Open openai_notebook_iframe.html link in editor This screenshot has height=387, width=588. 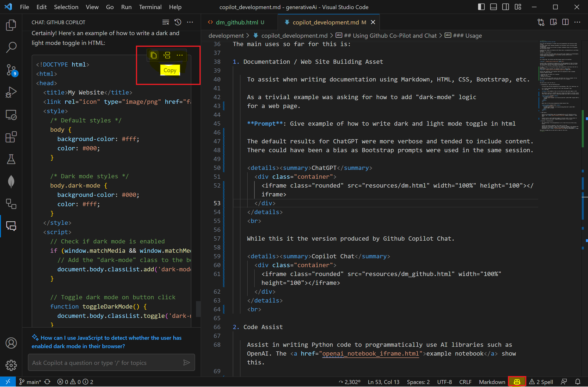[371, 354]
